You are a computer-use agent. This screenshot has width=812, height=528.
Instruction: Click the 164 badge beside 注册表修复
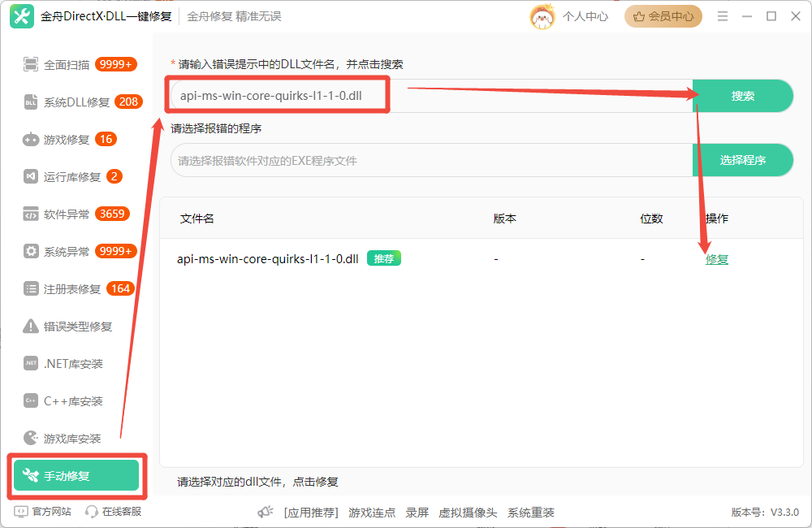pyautogui.click(x=120, y=288)
